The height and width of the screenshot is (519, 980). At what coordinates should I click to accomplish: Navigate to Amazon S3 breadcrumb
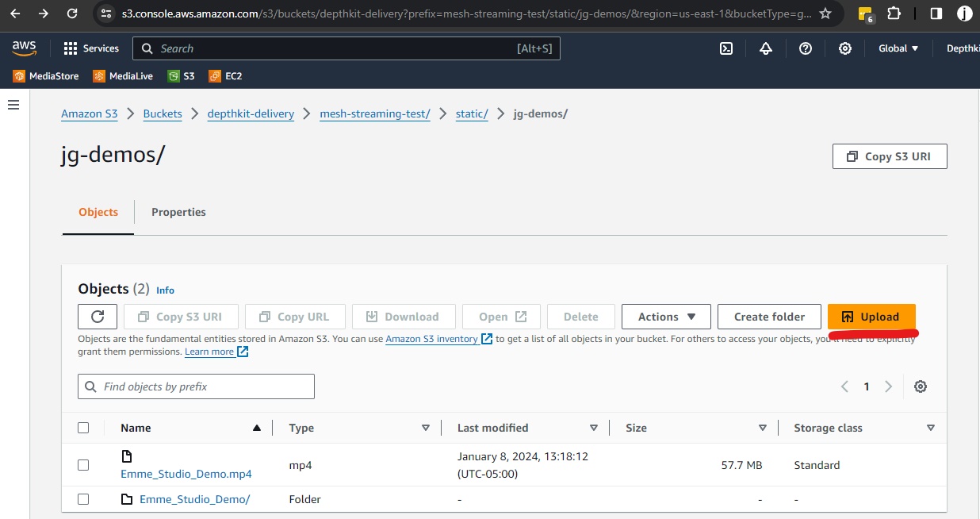coord(90,113)
